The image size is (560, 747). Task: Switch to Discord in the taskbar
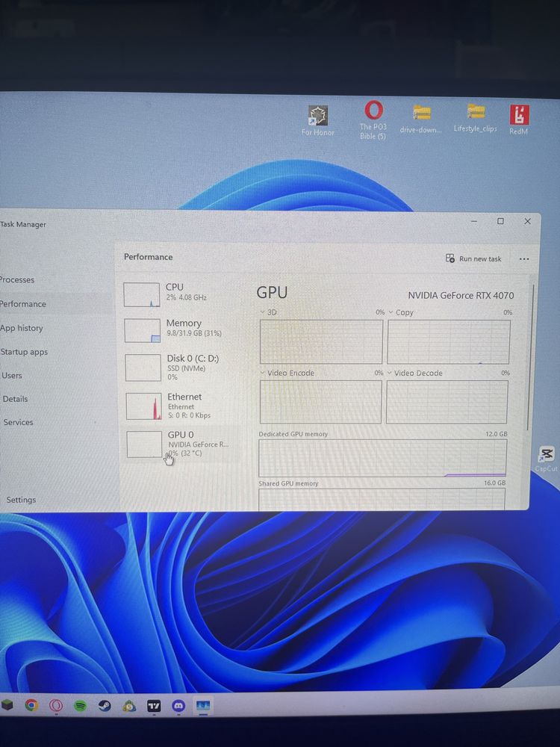click(x=178, y=706)
